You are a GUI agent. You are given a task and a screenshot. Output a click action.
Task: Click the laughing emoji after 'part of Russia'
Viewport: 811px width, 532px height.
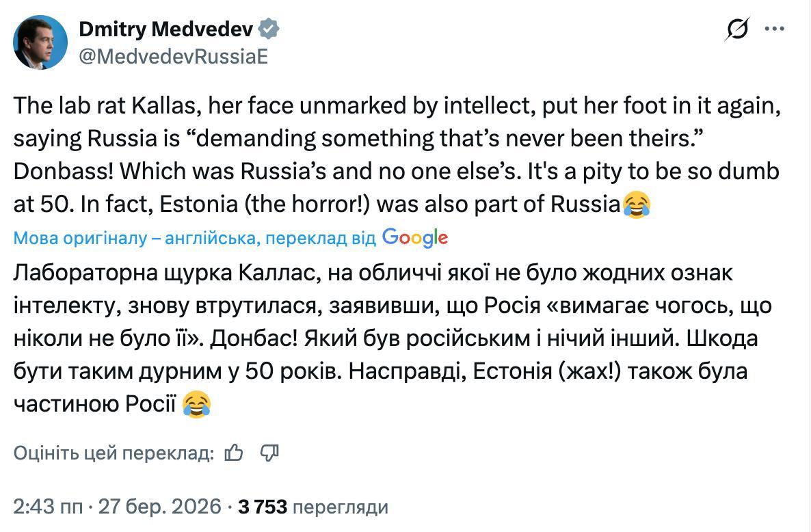tap(636, 204)
